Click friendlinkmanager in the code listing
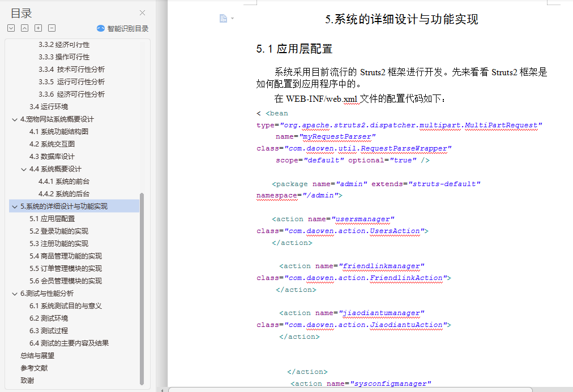Screen dimensions: 573x392 382,266
